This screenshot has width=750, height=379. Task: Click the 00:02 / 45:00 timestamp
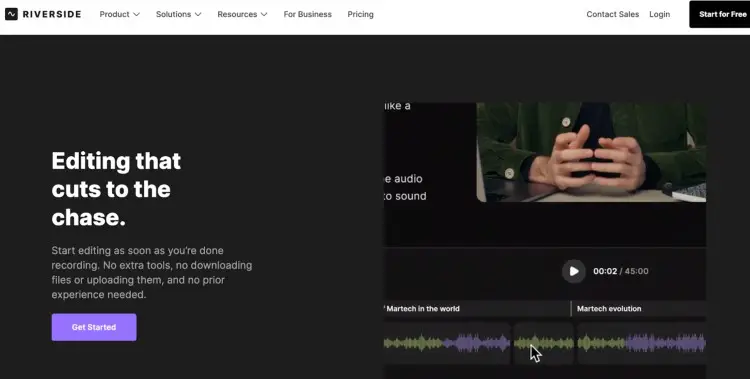621,271
